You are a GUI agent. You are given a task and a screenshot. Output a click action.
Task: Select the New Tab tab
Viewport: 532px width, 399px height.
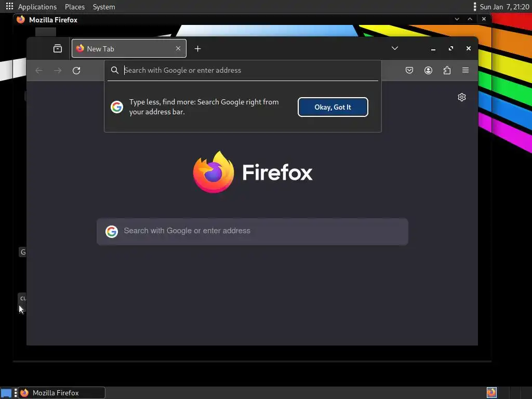tap(129, 48)
